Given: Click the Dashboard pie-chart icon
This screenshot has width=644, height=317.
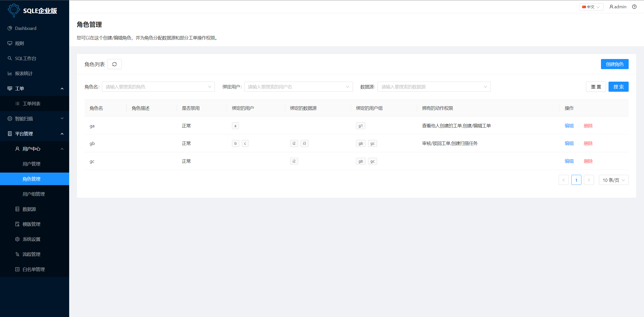Looking at the screenshot, I should point(10,28).
